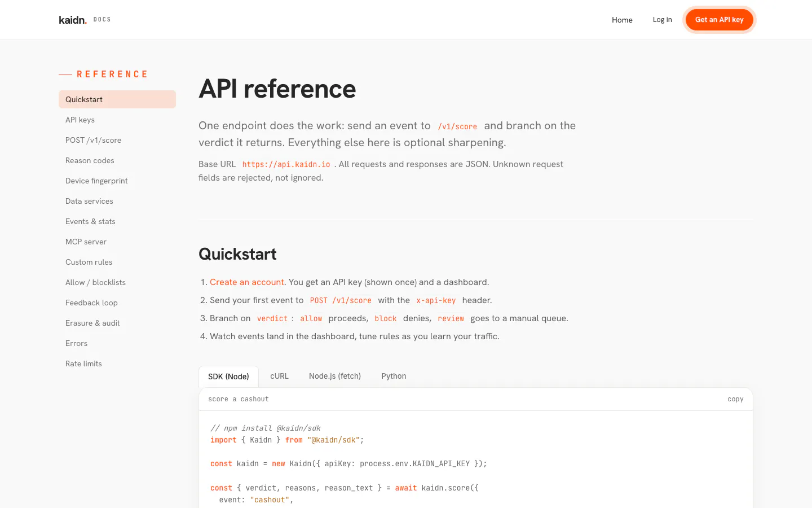Click the 'score a cashout' code block title
This screenshot has height=508, width=812.
pos(239,399)
